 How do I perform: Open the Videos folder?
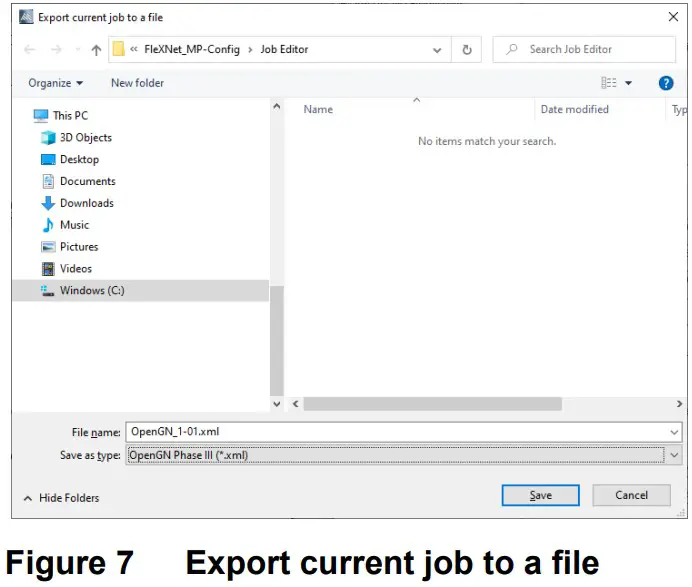coord(76,269)
